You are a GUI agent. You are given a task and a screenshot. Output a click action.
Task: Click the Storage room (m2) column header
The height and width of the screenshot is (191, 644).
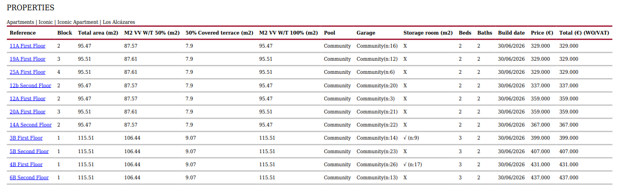click(428, 33)
